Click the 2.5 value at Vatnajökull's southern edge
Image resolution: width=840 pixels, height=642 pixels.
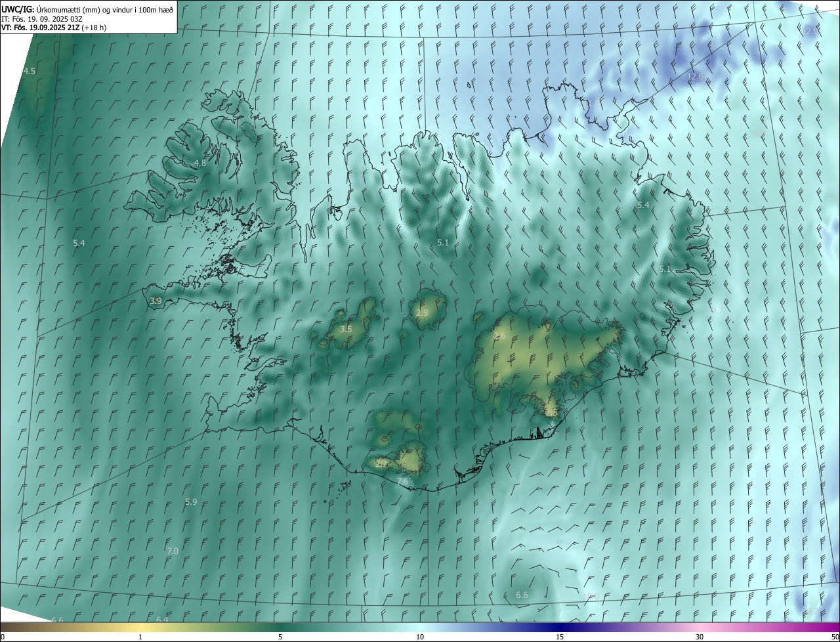[x=551, y=413]
